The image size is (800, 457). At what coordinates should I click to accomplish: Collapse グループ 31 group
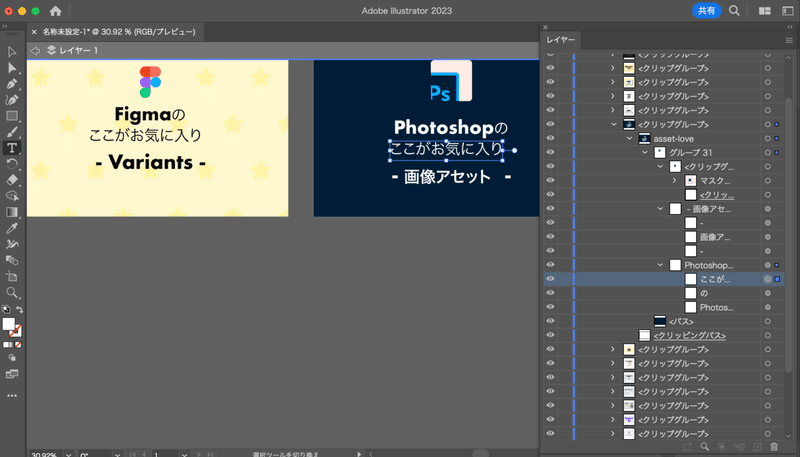644,153
